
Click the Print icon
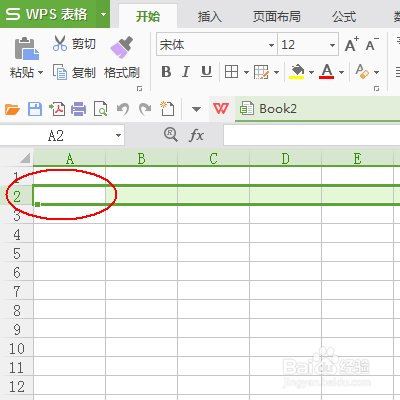pyautogui.click(x=79, y=109)
